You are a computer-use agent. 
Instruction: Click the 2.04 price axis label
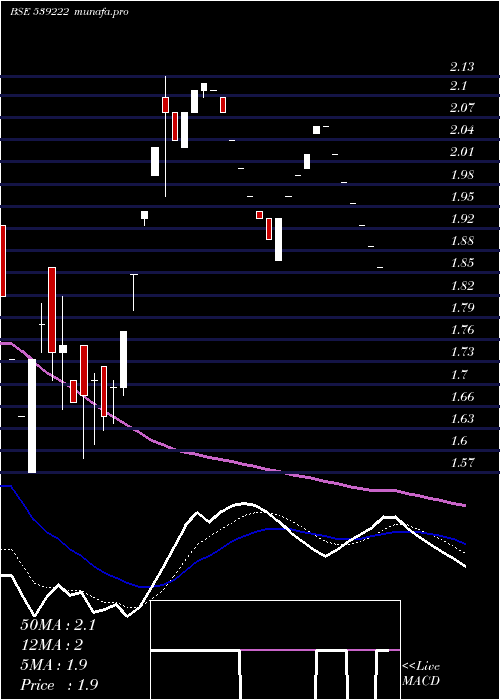click(x=462, y=130)
